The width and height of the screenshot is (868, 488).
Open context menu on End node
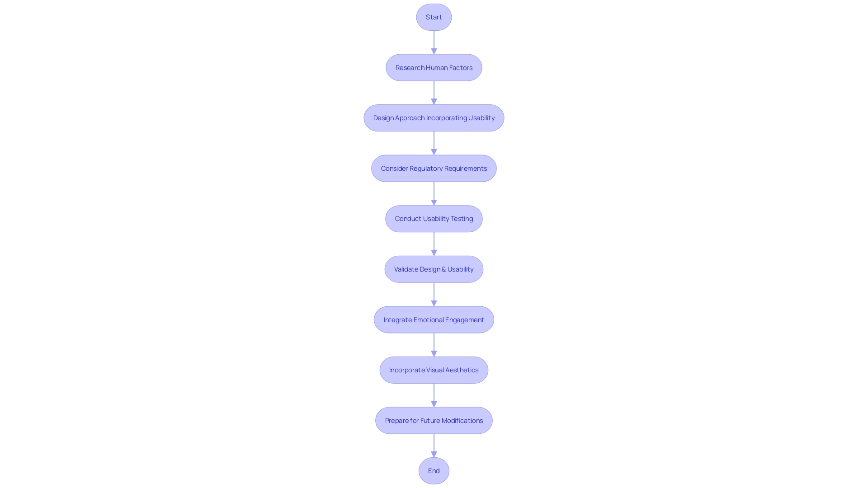pos(434,470)
